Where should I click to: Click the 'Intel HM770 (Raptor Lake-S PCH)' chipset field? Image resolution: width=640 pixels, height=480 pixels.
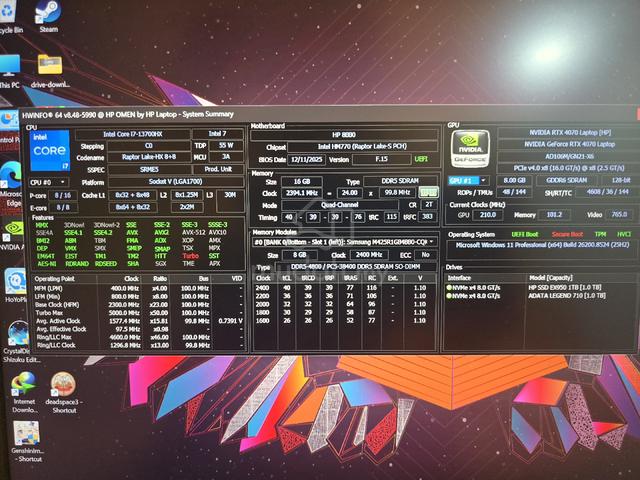pos(362,147)
